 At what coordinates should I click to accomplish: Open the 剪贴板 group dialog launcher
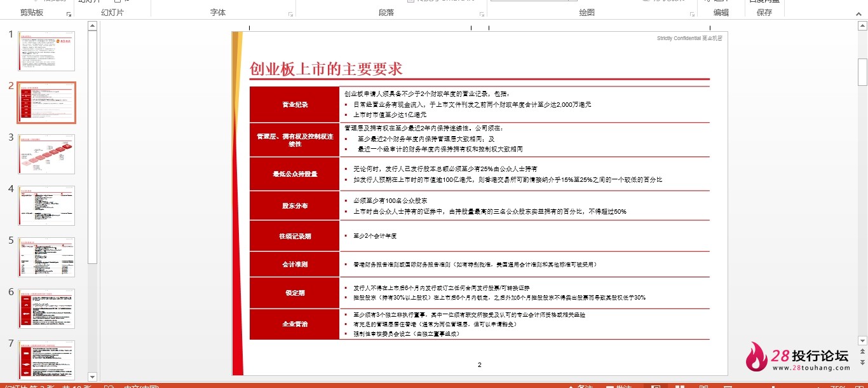69,13
